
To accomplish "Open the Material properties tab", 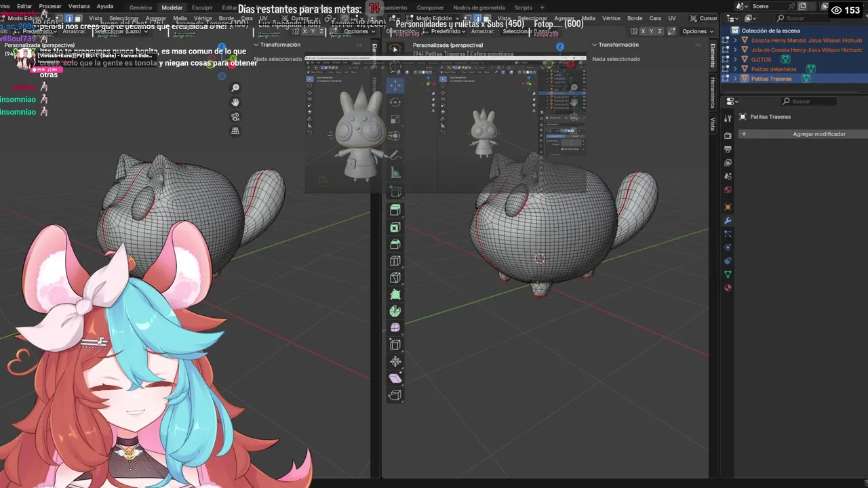I will pos(728,287).
